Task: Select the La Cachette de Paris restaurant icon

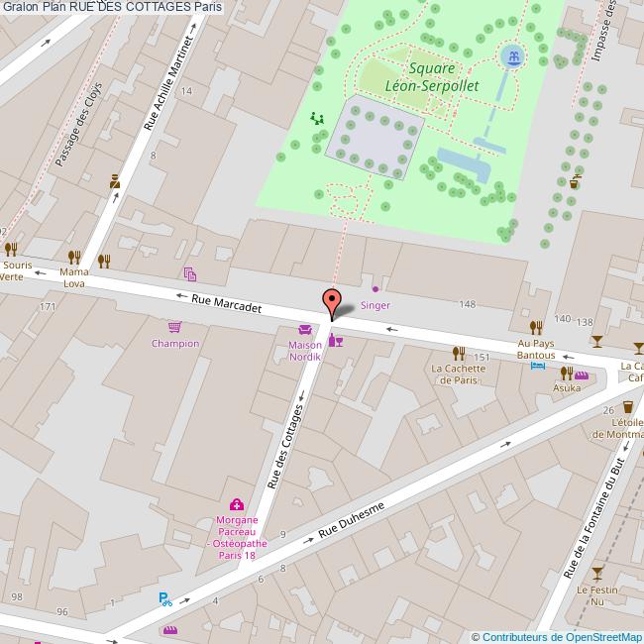Action: [x=459, y=354]
